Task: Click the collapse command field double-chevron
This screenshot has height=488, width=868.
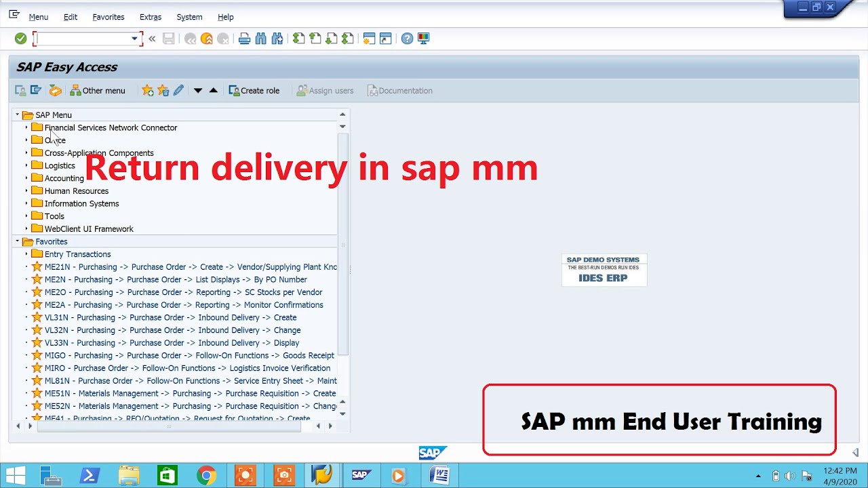Action: coord(152,39)
